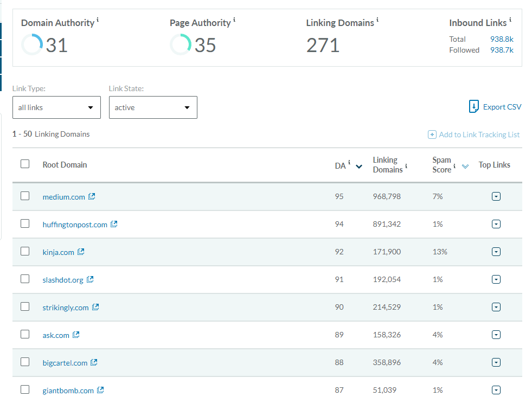Image resolution: width=532 pixels, height=403 pixels.
Task: Click the external link icon beside medium.com
Action: [x=92, y=196]
